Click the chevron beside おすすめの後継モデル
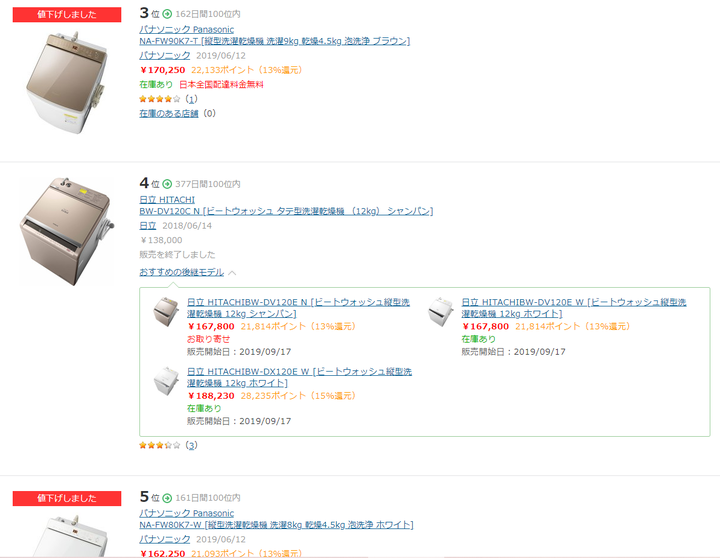 coord(232,273)
